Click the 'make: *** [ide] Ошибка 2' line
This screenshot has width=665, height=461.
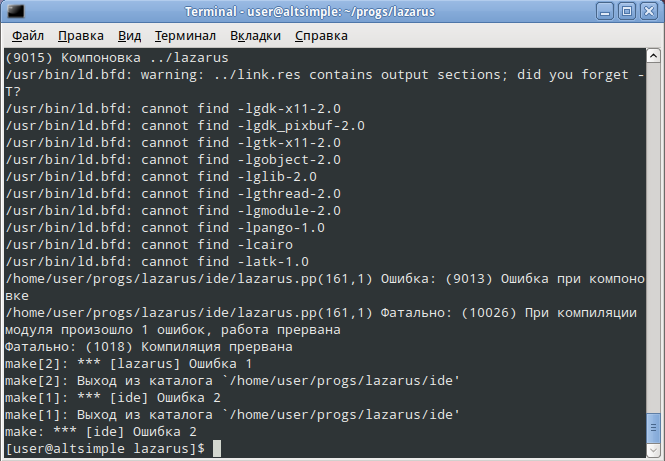pyautogui.click(x=98, y=433)
